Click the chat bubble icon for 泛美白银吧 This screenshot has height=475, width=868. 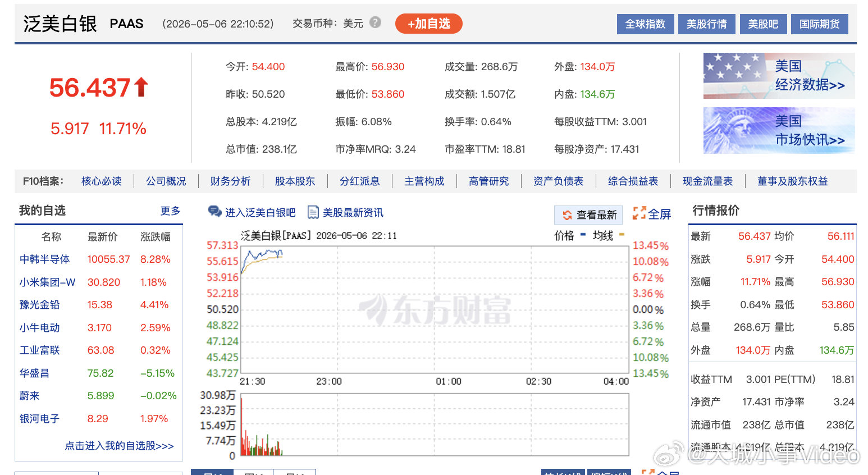[215, 212]
